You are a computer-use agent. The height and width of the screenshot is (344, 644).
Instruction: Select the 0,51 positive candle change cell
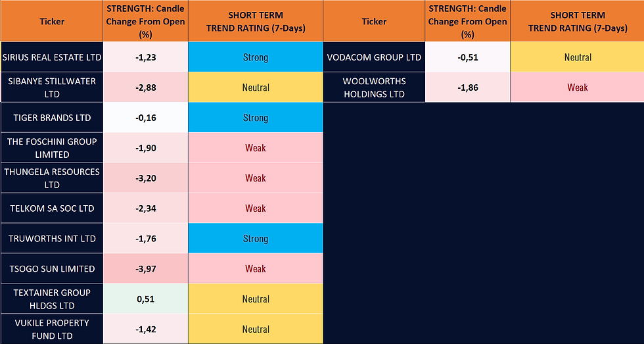click(x=146, y=299)
